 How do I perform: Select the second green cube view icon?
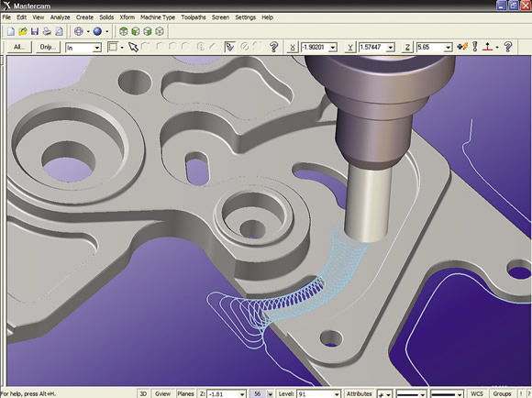click(136, 31)
